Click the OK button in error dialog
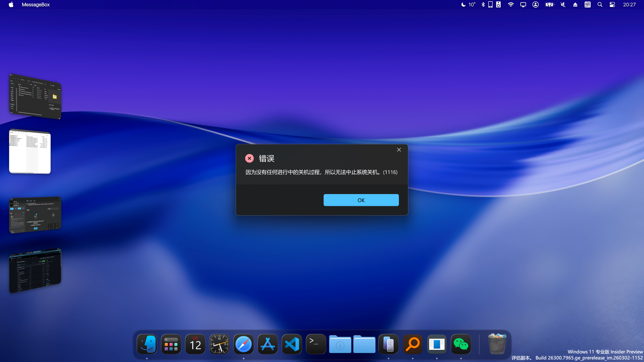The width and height of the screenshot is (644, 362). 361,200
